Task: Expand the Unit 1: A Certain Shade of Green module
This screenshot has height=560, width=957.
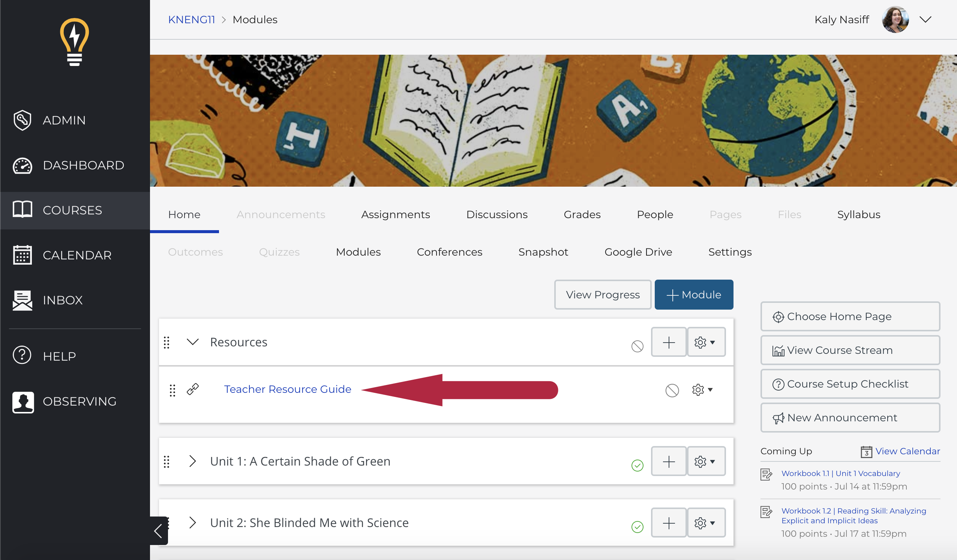Action: coord(192,461)
